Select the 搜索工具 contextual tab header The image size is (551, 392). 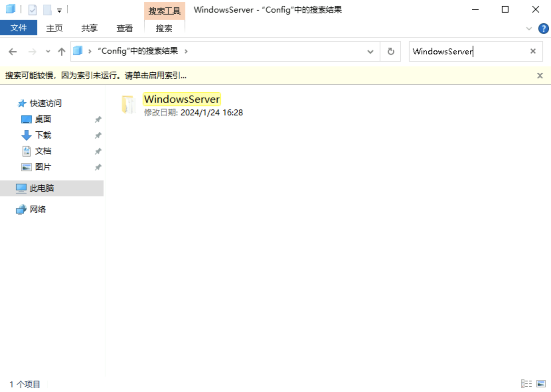[164, 11]
